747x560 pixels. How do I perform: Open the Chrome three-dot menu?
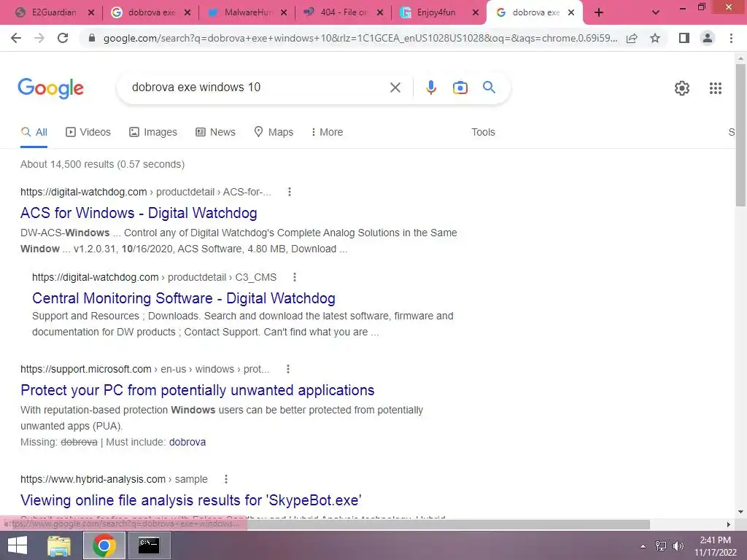tap(731, 38)
